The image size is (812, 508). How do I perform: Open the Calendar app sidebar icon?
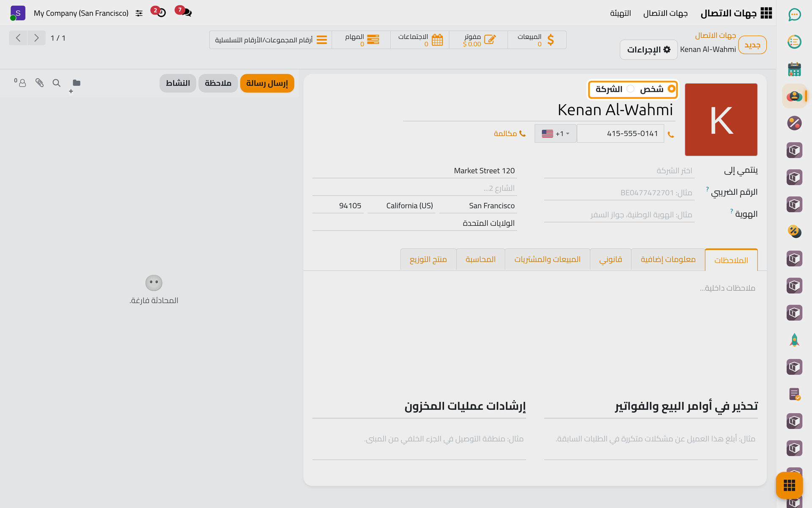pyautogui.click(x=794, y=69)
